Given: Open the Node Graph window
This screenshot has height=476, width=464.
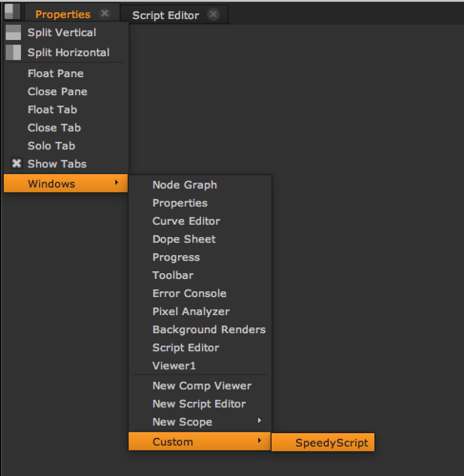Looking at the screenshot, I should click(184, 185).
